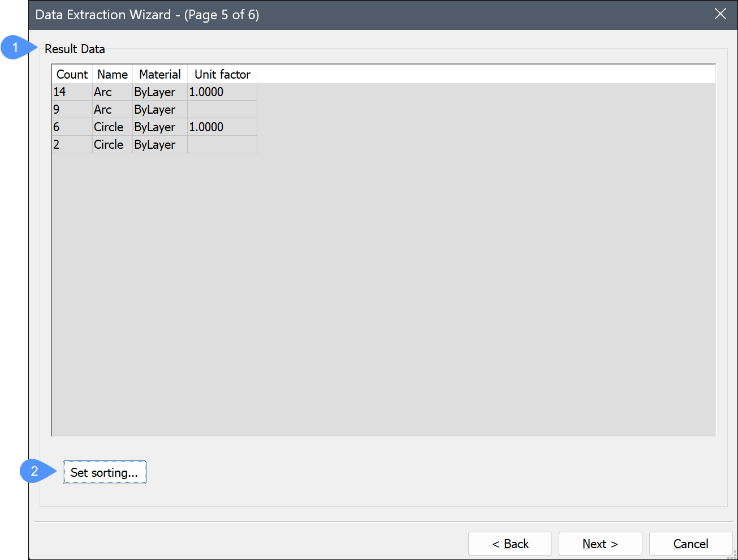
Task: Click the Unit factor column header
Action: tap(222, 74)
